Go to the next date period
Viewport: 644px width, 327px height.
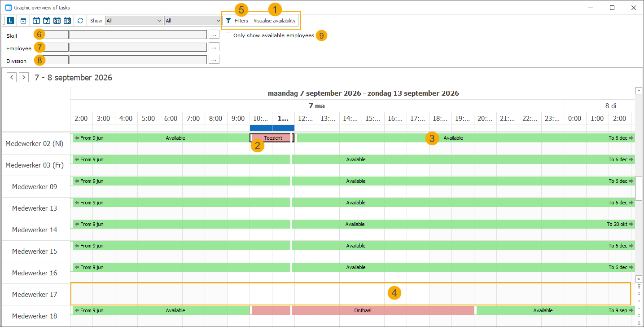click(24, 77)
